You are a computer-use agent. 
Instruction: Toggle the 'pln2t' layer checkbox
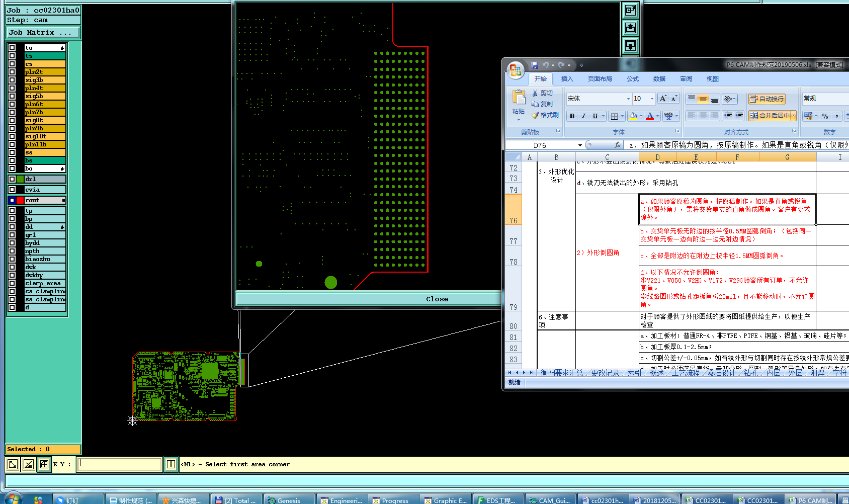pos(12,72)
